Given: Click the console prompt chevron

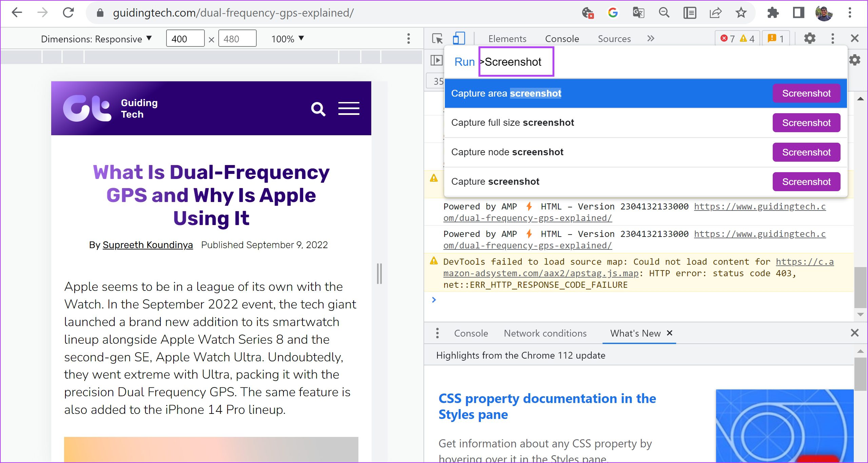Looking at the screenshot, I should point(434,300).
